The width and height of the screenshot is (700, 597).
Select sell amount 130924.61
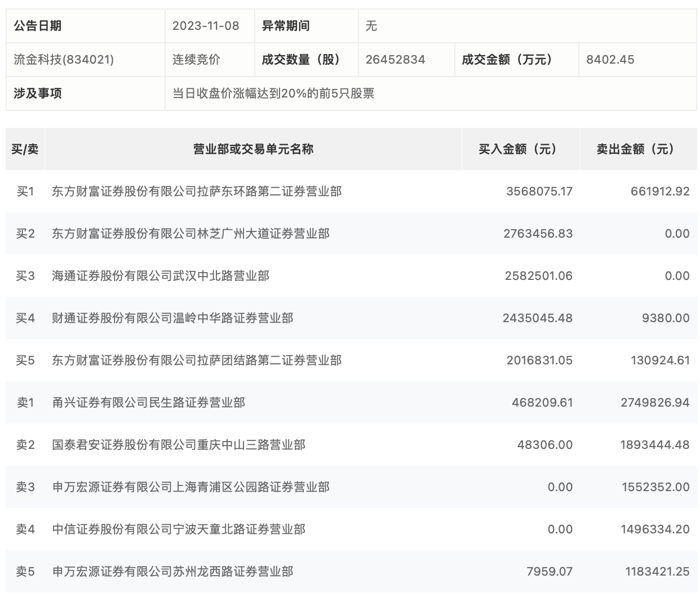660,360
